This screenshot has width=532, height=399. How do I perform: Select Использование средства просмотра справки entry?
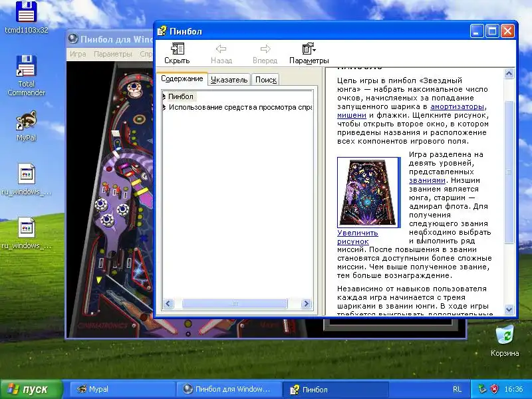click(x=240, y=107)
